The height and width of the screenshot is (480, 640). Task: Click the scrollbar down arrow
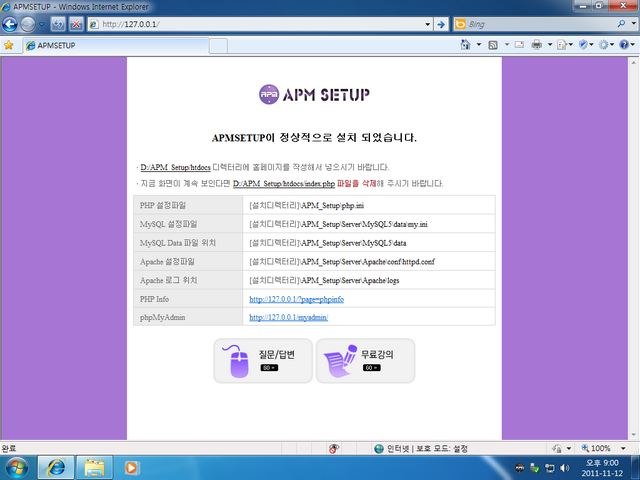(633, 435)
